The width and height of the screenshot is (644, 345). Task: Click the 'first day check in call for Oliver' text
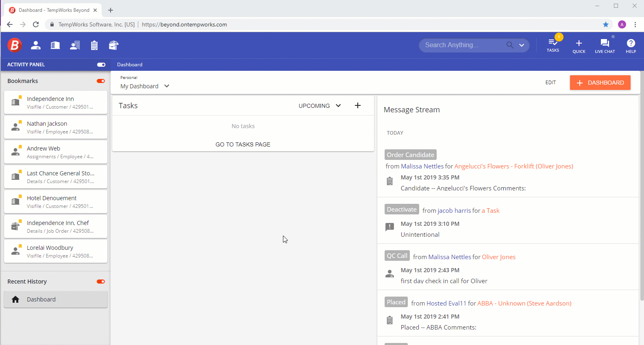click(x=444, y=281)
